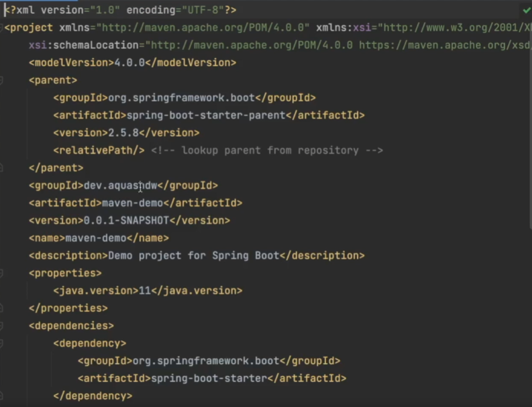Click the modelVersion value 4.0.0
532x407 pixels.
coord(130,63)
